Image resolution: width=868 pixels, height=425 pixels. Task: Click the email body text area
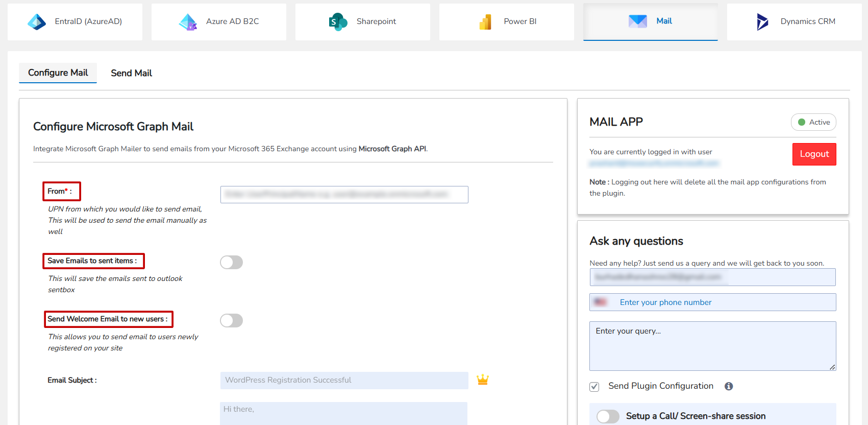pyautogui.click(x=343, y=413)
